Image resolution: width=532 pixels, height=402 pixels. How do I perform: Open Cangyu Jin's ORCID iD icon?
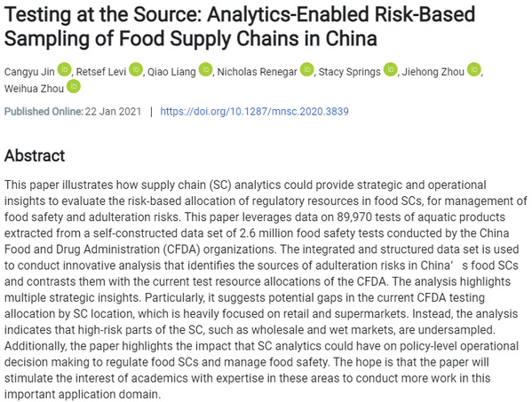[x=64, y=70]
